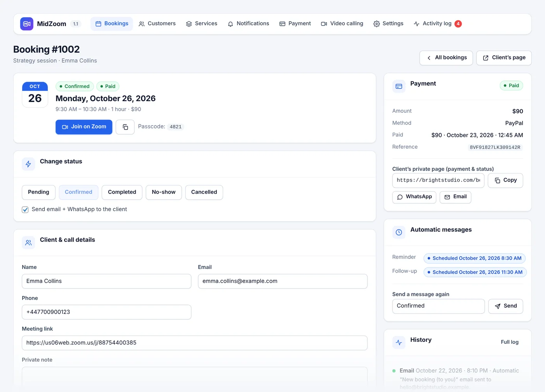Click the passcode value 4821
Viewport: 545px width, 392px height.
[176, 127]
